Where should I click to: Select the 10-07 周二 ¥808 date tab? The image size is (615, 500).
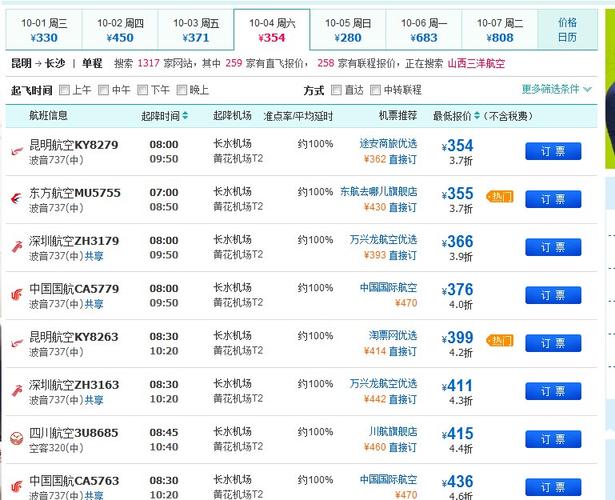pos(500,30)
